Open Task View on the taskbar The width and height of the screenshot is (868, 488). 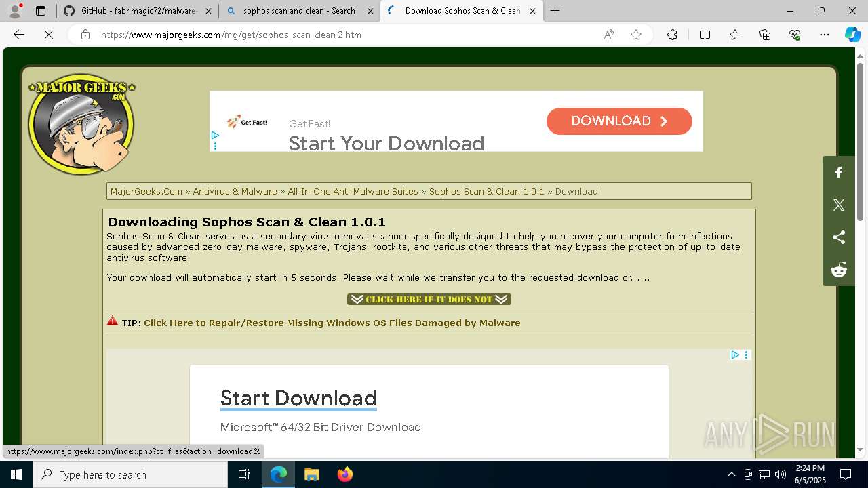[x=244, y=474]
